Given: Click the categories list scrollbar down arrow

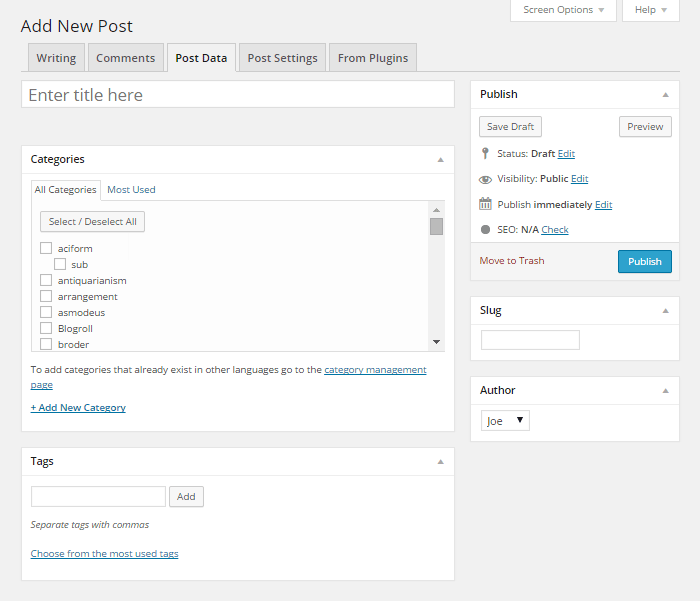Looking at the screenshot, I should pos(436,342).
